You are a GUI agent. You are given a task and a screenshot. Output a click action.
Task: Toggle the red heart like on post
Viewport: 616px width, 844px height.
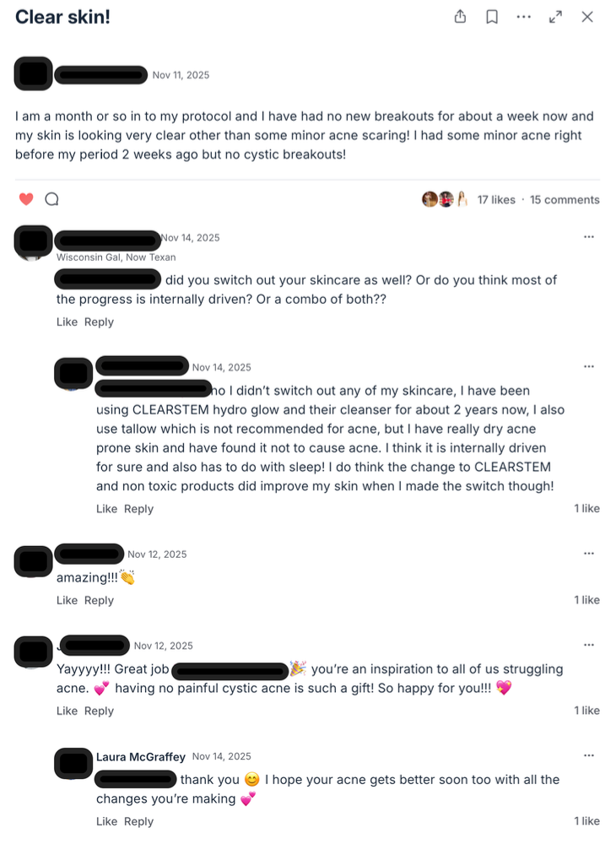pos(26,199)
